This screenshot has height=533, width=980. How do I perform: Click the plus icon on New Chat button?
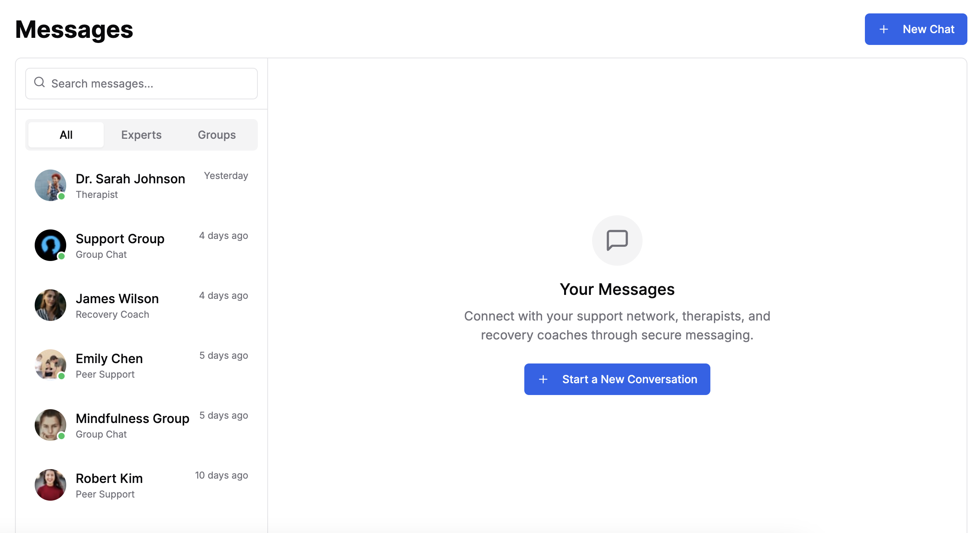pyautogui.click(x=884, y=29)
